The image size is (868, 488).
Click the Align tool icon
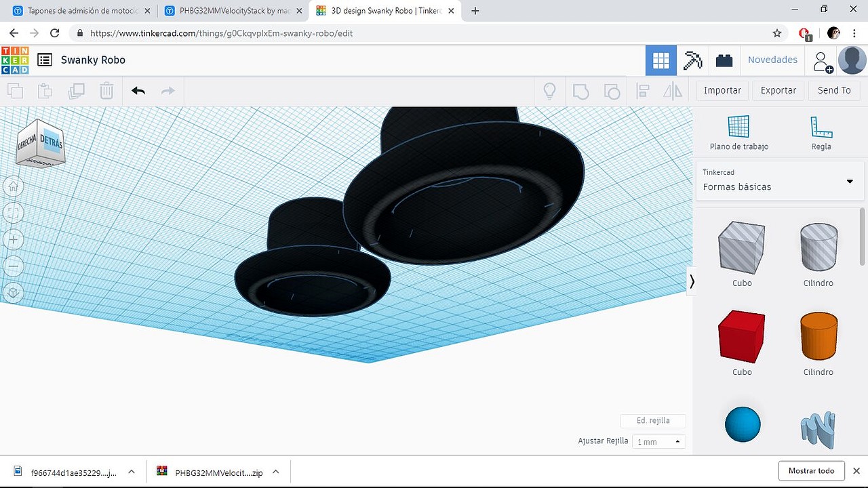[x=643, y=91]
